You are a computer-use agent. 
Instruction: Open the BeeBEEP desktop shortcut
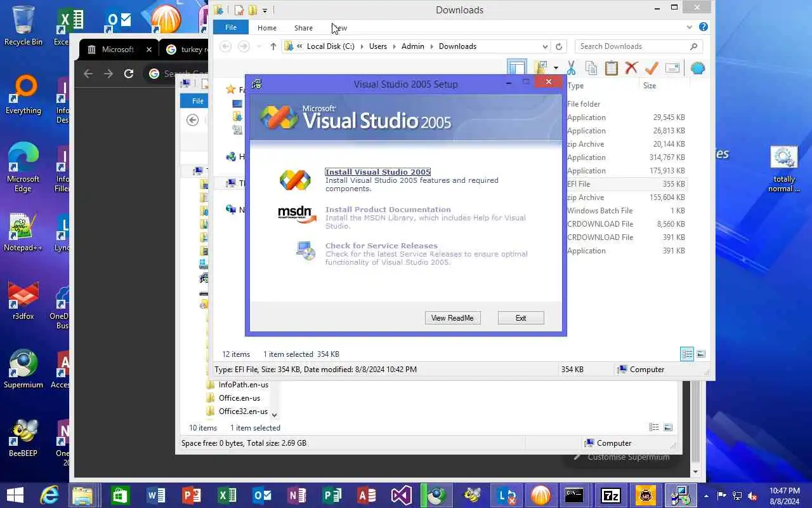coord(23,438)
